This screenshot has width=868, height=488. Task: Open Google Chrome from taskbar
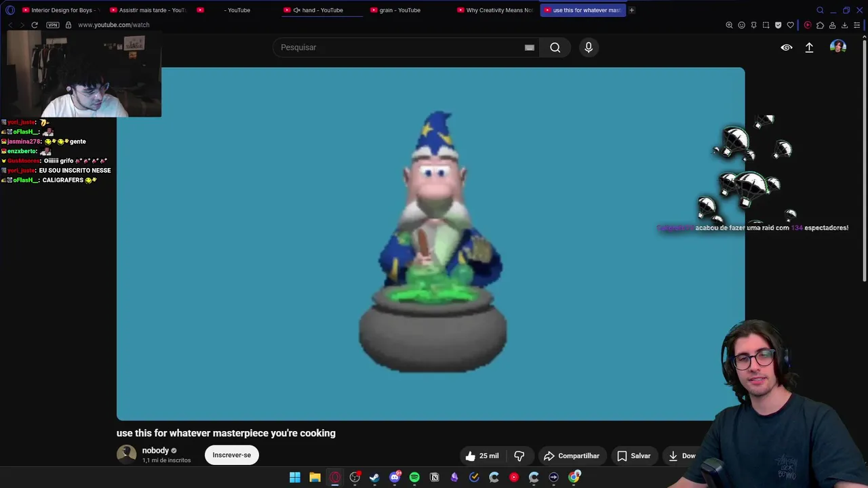574,477
